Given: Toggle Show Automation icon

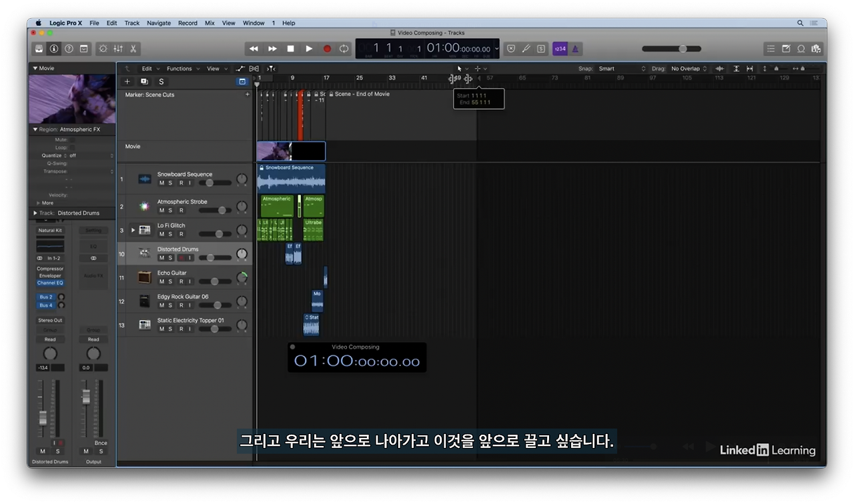Looking at the screenshot, I should 240,69.
